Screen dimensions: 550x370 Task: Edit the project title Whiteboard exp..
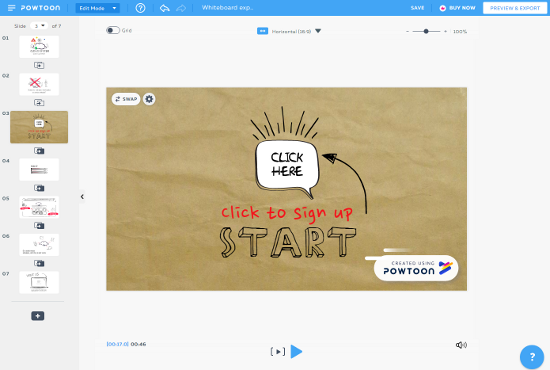point(227,8)
